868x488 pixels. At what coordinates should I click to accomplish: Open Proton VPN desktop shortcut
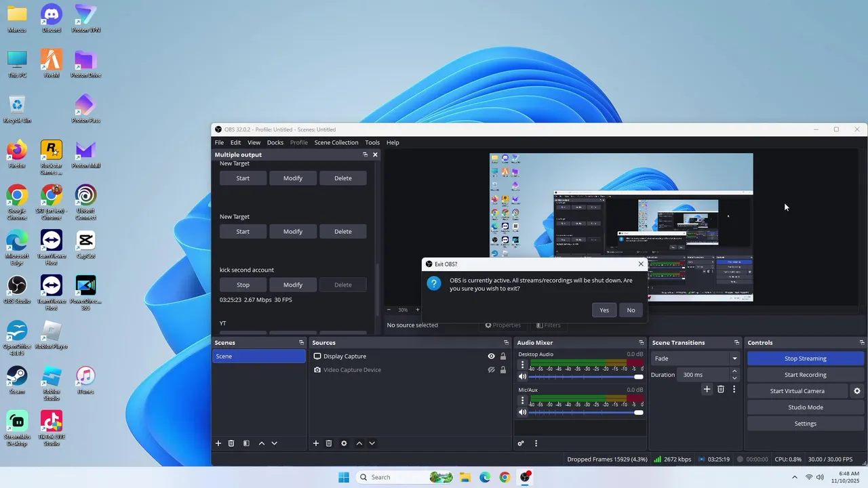85,18
